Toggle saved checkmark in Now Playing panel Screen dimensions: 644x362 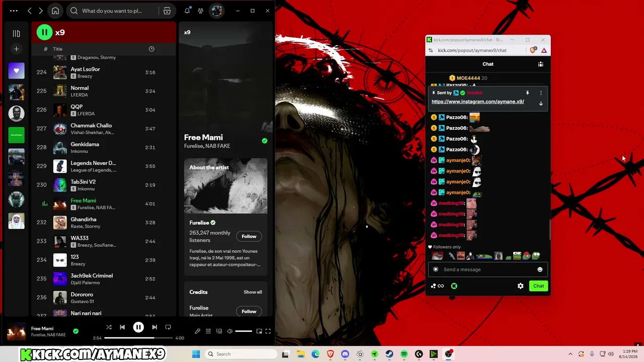[x=265, y=141]
